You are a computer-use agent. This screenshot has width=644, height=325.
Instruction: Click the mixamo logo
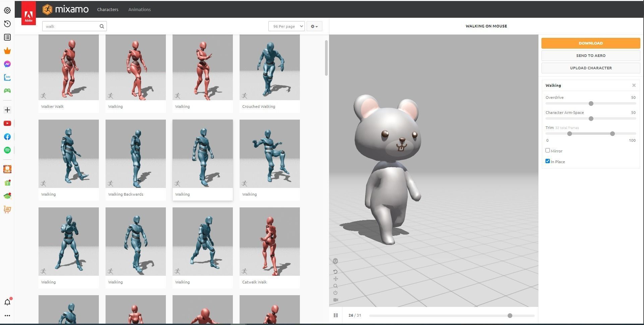66,9
